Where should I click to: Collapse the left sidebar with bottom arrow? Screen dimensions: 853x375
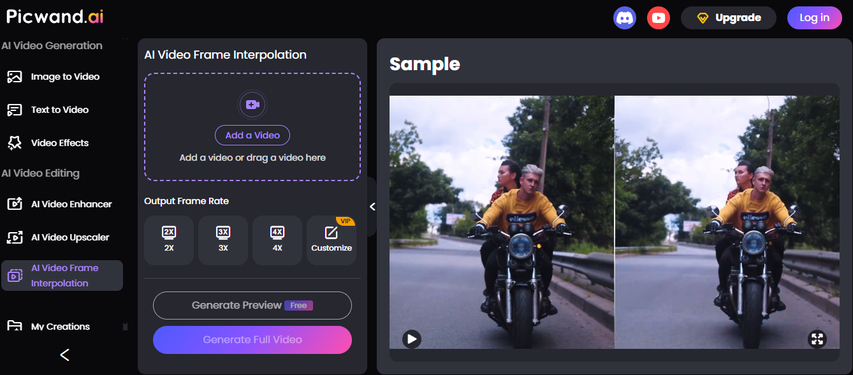[x=64, y=355]
